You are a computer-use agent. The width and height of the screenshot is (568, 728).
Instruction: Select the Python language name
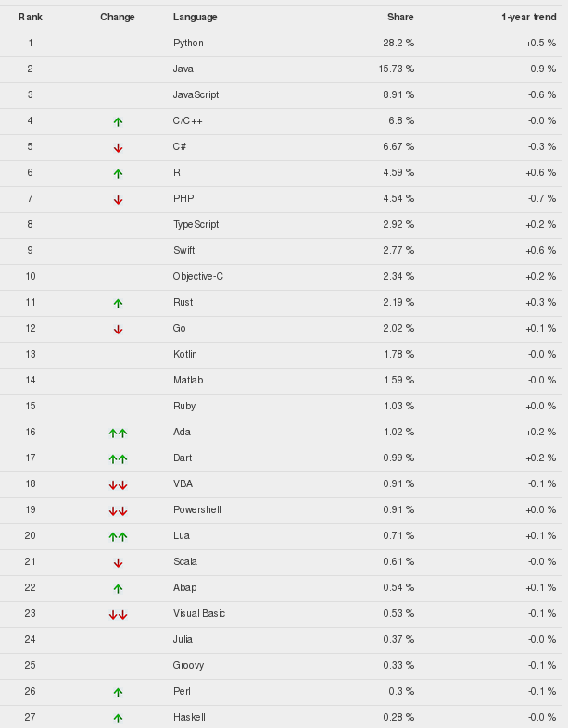click(188, 44)
